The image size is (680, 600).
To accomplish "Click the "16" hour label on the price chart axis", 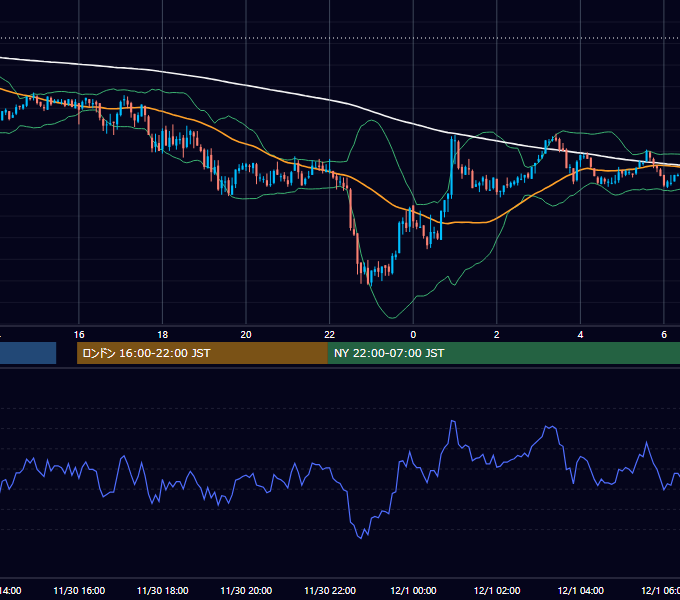I will 79,335.
